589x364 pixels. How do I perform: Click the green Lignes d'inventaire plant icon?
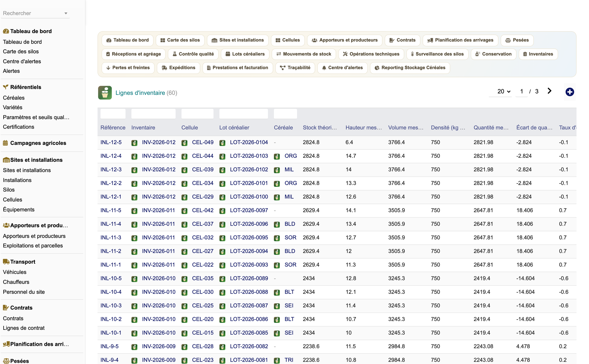105,93
